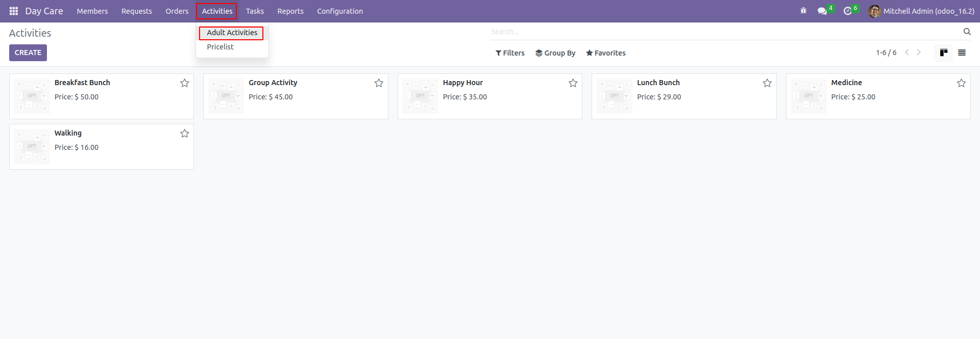
Task: Click in the Search input field
Action: point(725,32)
